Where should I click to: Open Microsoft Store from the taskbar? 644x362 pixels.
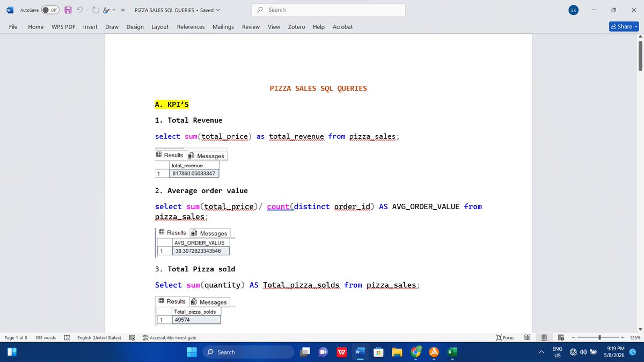click(378, 352)
